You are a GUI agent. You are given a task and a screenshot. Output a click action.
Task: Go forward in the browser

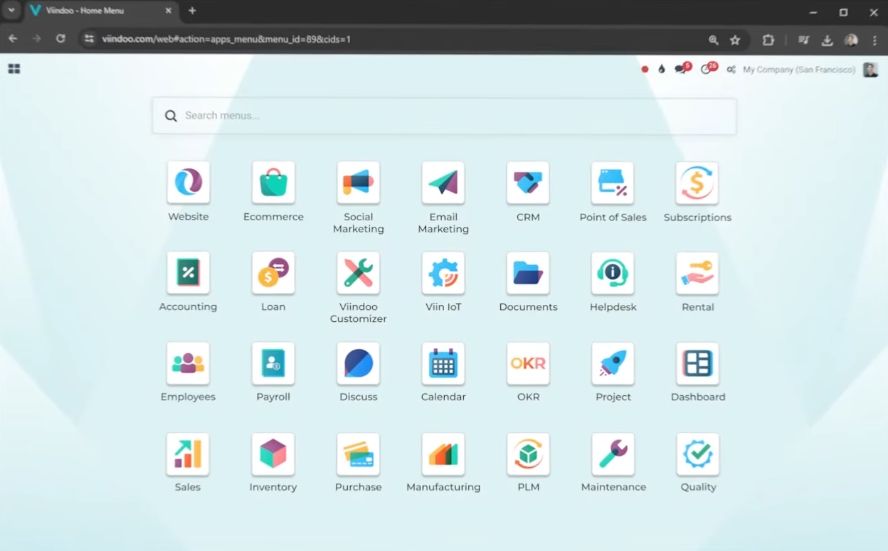tap(37, 39)
